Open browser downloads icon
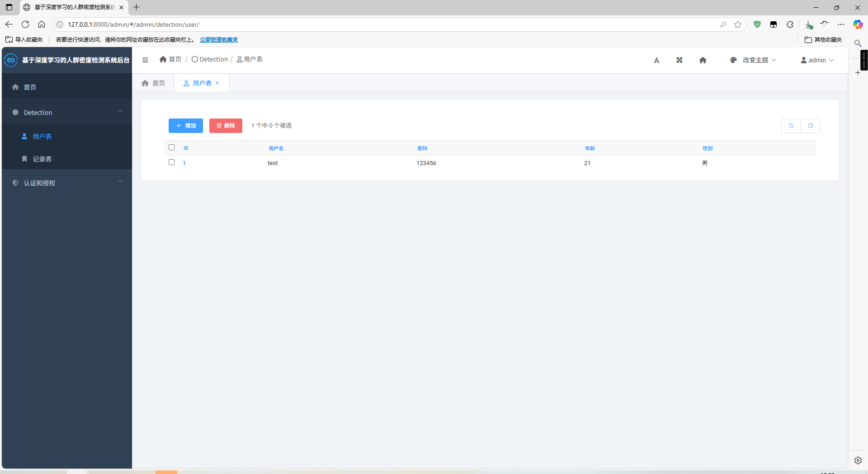This screenshot has width=868, height=474. (x=809, y=24)
